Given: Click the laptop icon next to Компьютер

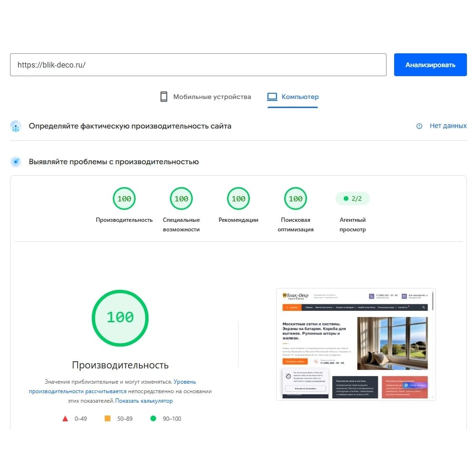Looking at the screenshot, I should [272, 97].
